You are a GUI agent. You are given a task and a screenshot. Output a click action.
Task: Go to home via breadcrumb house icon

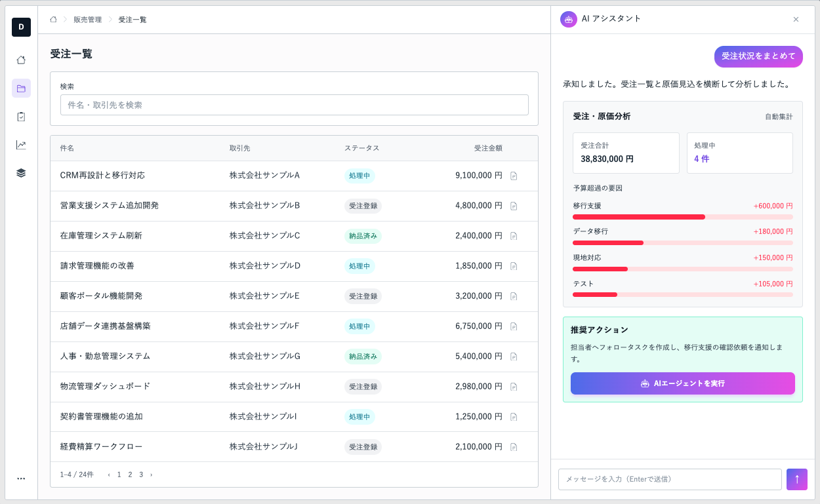point(53,20)
